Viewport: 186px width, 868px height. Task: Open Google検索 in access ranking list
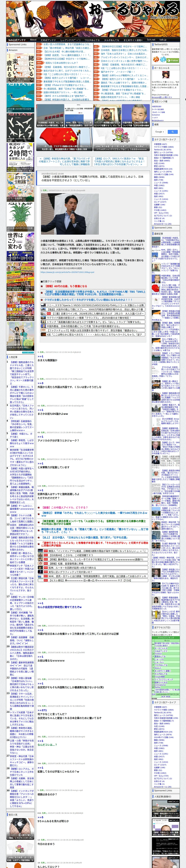[159, 677]
